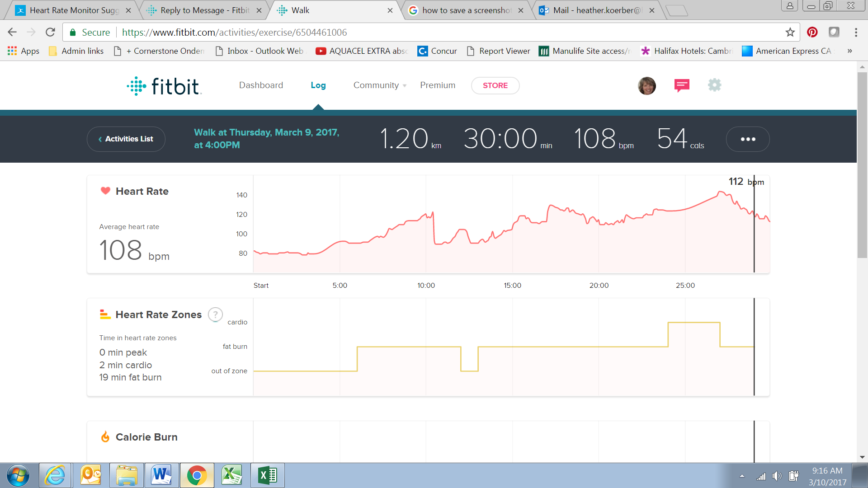Open the settings gear icon
The image size is (868, 488).
click(714, 85)
